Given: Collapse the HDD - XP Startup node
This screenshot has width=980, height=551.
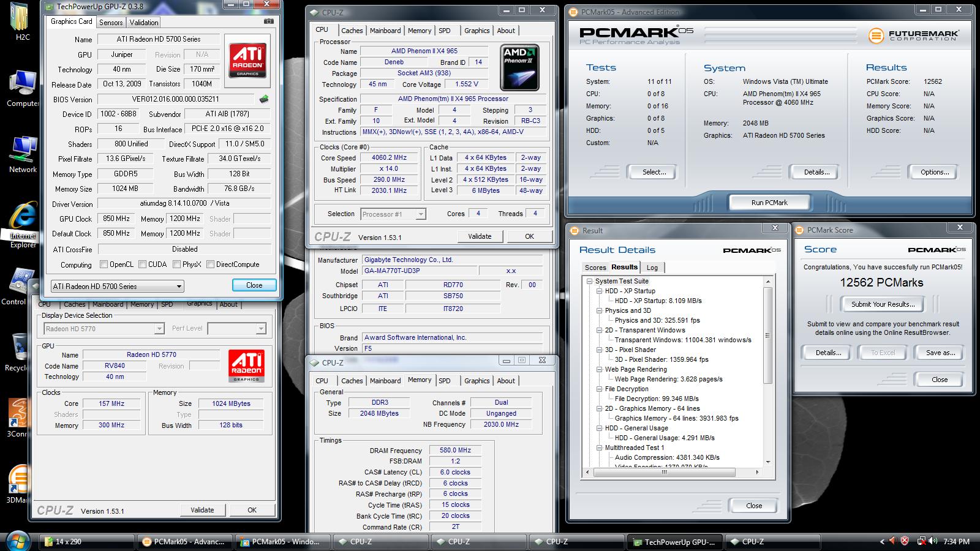Looking at the screenshot, I should [599, 291].
